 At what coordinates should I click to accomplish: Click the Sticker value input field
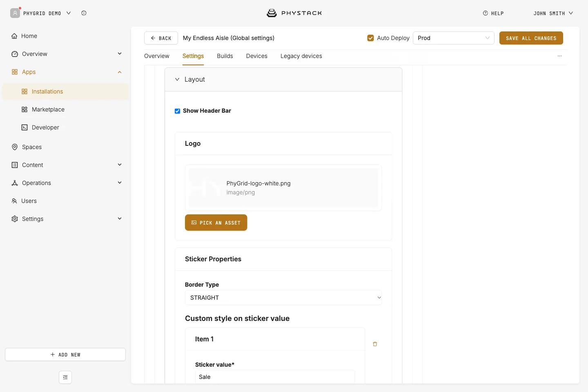pos(275,377)
